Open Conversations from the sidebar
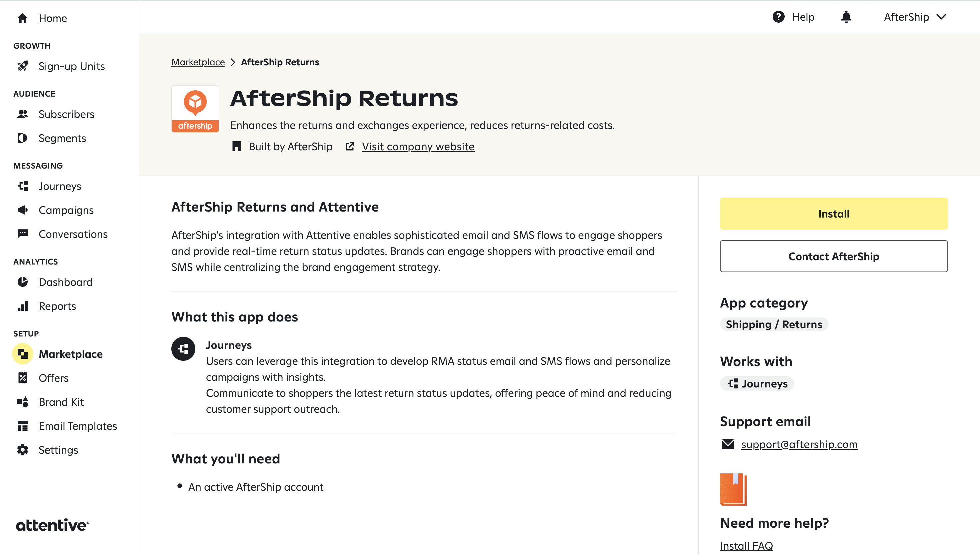The height and width of the screenshot is (555, 980). tap(73, 234)
